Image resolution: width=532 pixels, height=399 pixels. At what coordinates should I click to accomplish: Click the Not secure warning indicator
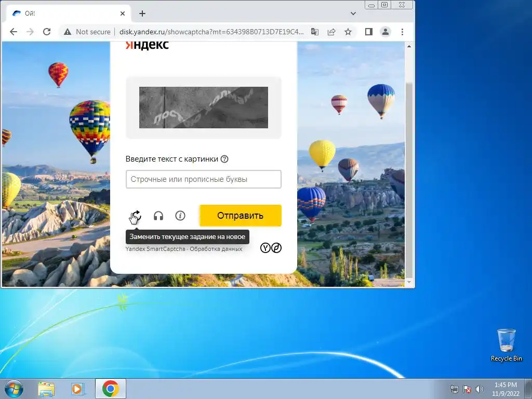coord(87,32)
